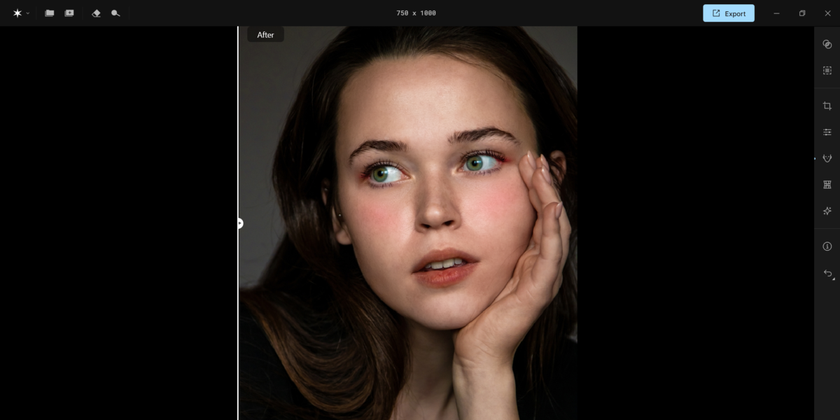Click the before/after divider handle
This screenshot has width=840, height=420.
pyautogui.click(x=240, y=223)
